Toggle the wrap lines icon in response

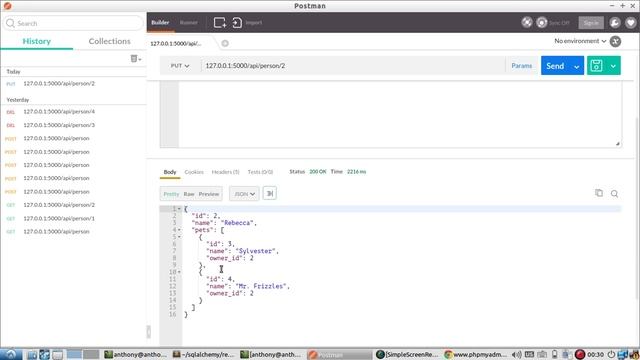pos(270,193)
